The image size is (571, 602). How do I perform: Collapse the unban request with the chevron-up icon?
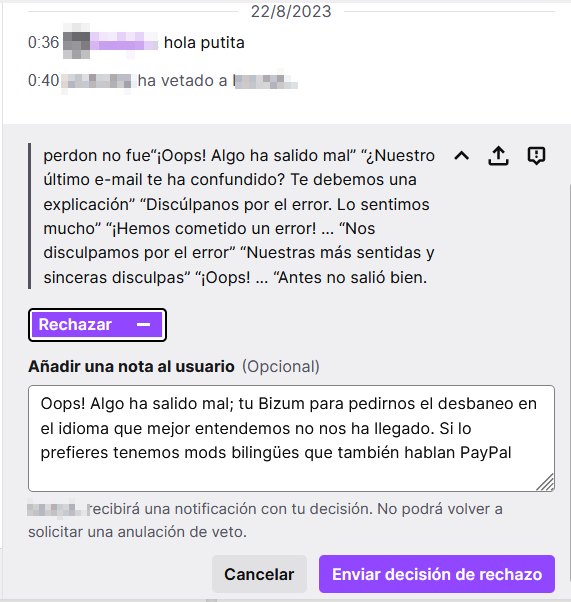[x=462, y=156]
